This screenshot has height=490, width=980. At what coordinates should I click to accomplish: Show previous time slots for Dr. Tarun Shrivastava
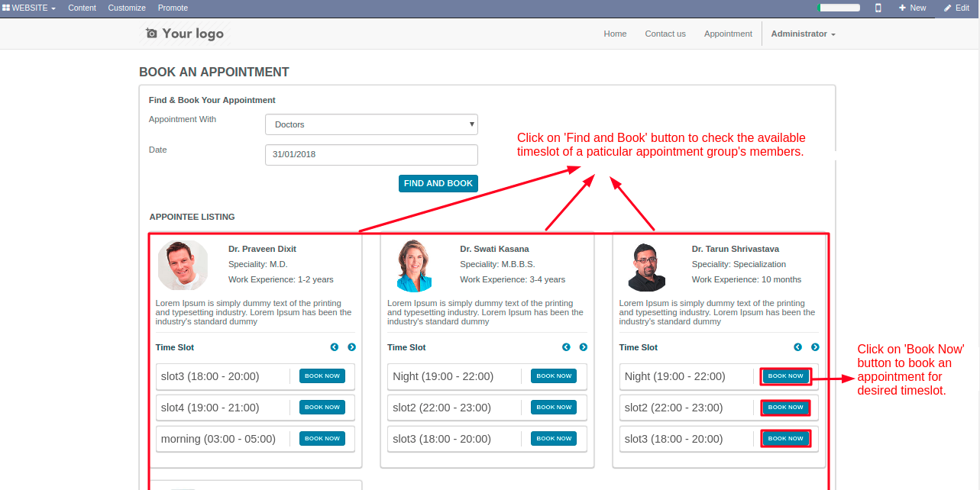[798, 347]
